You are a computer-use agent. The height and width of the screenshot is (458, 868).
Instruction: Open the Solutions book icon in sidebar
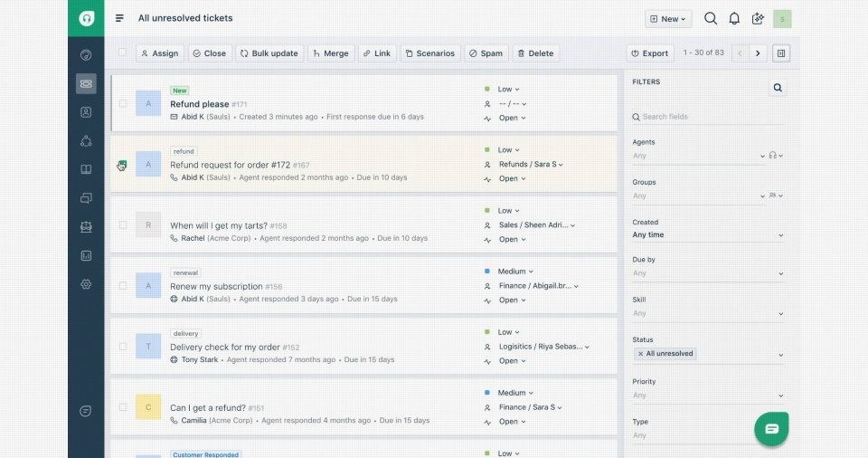point(86,169)
